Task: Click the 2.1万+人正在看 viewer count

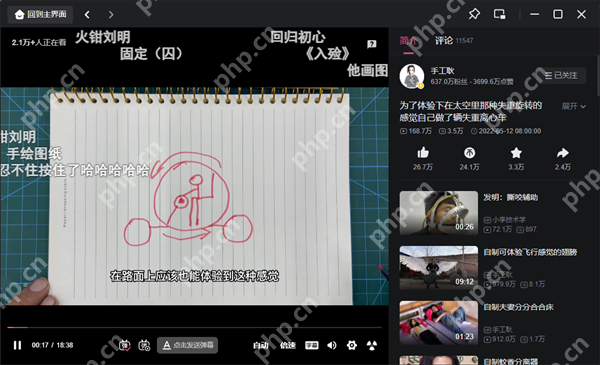Action: coord(39,42)
